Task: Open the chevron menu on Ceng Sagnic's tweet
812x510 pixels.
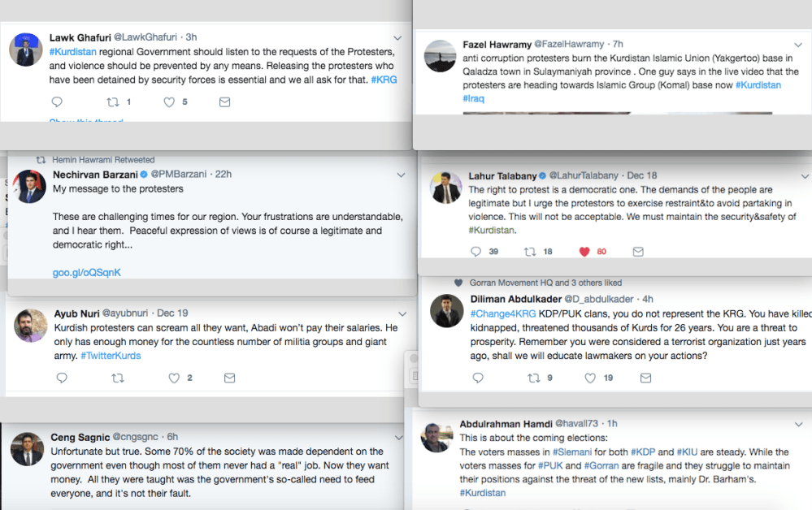Action: 398,436
